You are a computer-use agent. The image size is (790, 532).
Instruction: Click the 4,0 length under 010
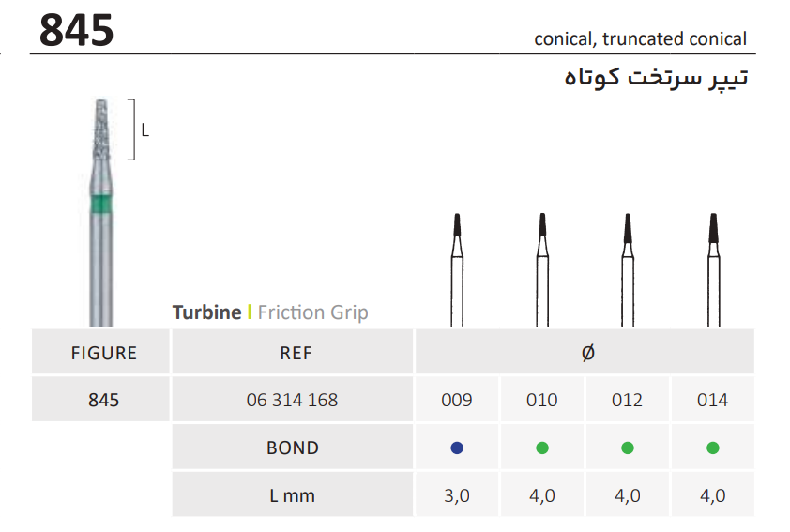pos(542,495)
